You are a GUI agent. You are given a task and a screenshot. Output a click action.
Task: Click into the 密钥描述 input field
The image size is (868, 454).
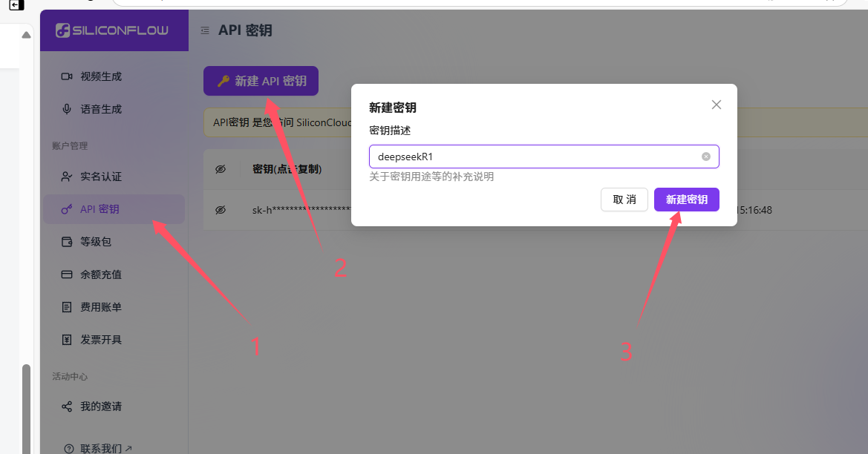point(544,157)
